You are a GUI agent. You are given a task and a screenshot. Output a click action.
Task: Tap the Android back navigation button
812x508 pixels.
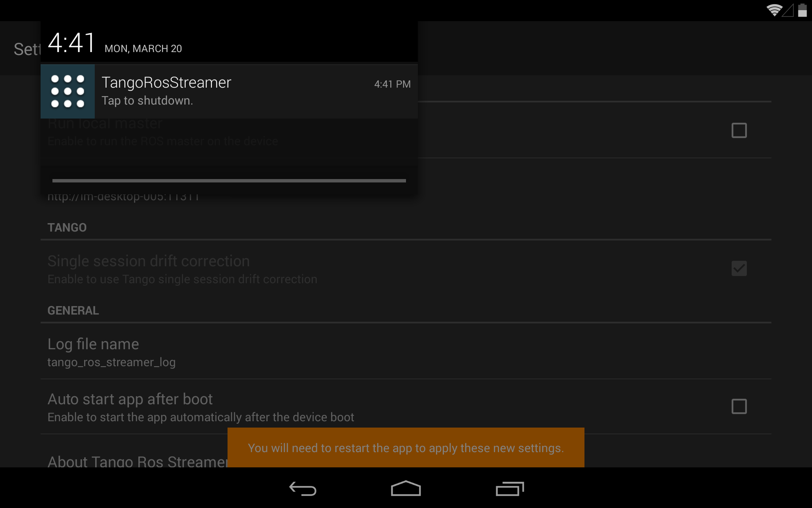(303, 489)
